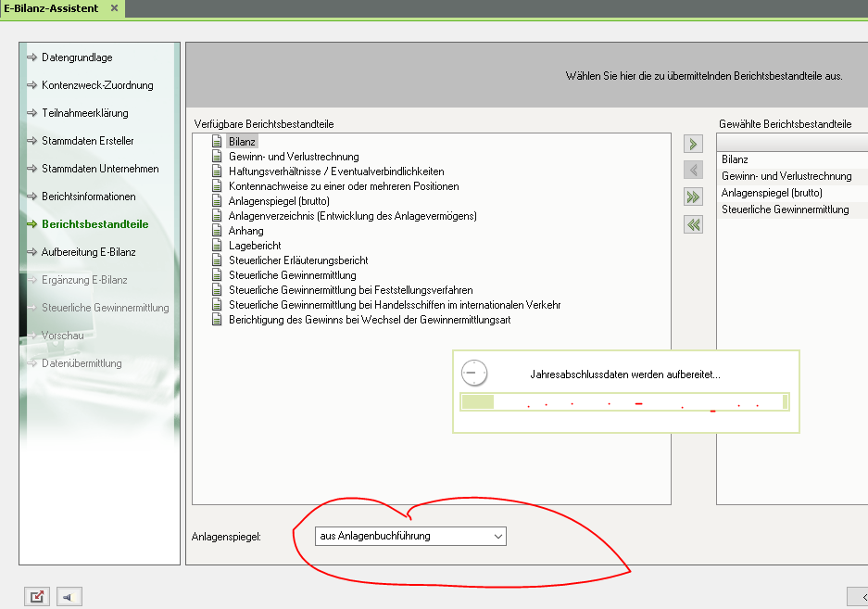
Task: Select Anlagenspiegel (brutto) in chosen components
Action: tap(772, 193)
